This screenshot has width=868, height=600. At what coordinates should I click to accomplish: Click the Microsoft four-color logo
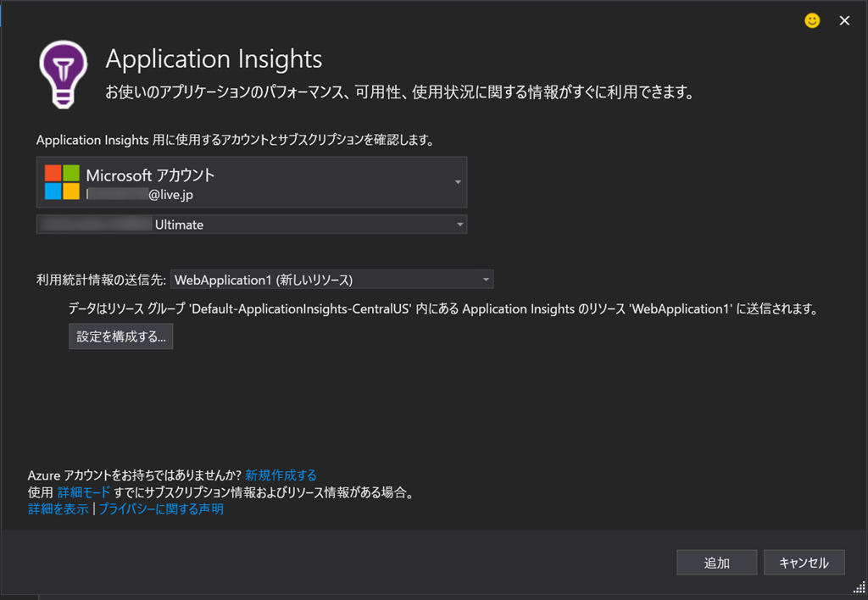pyautogui.click(x=62, y=182)
